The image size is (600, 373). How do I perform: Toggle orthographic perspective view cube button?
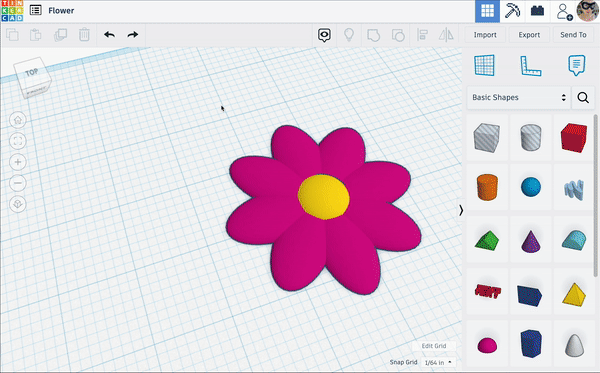18,204
